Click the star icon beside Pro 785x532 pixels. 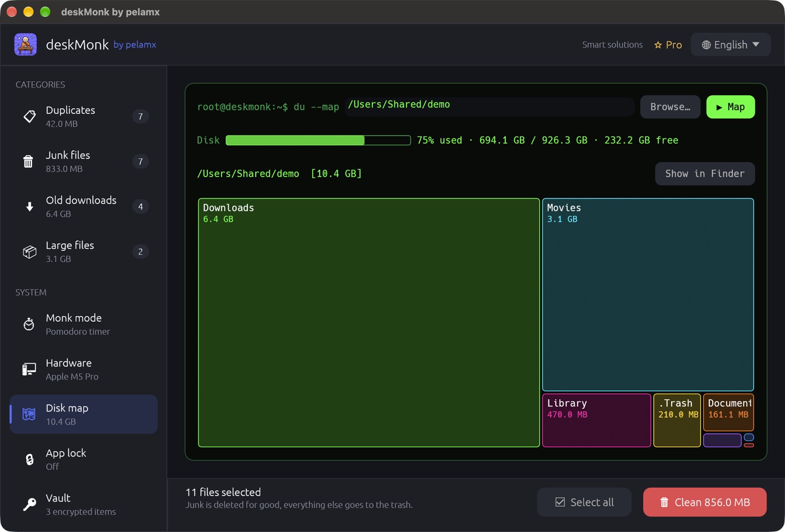click(x=658, y=45)
